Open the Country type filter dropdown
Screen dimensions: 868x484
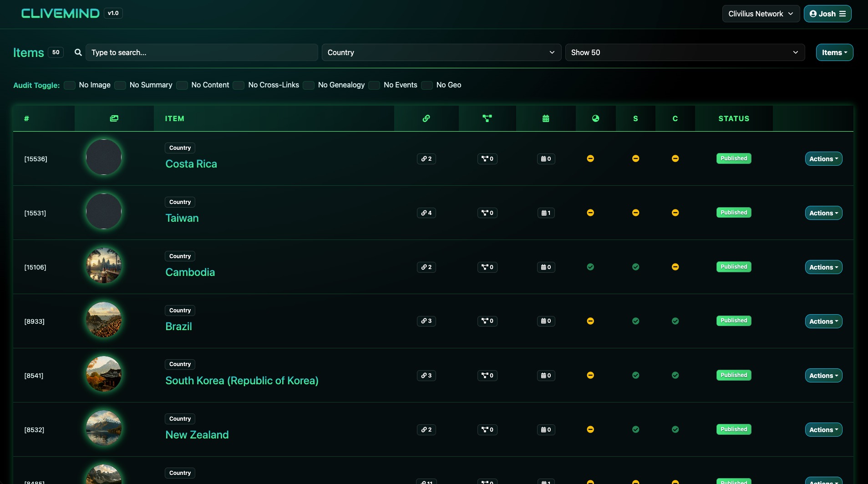[x=441, y=52]
